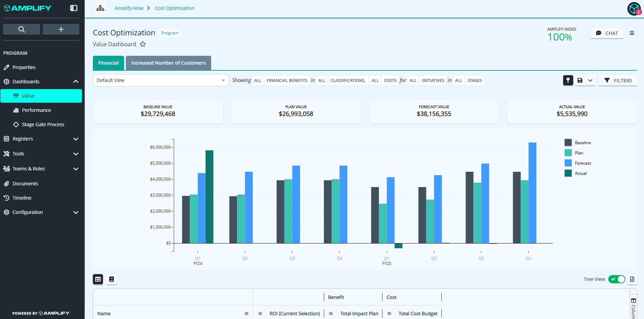Viewport: 644px width, 319px height.
Task: Switch to the Financial tab
Action: tap(108, 63)
